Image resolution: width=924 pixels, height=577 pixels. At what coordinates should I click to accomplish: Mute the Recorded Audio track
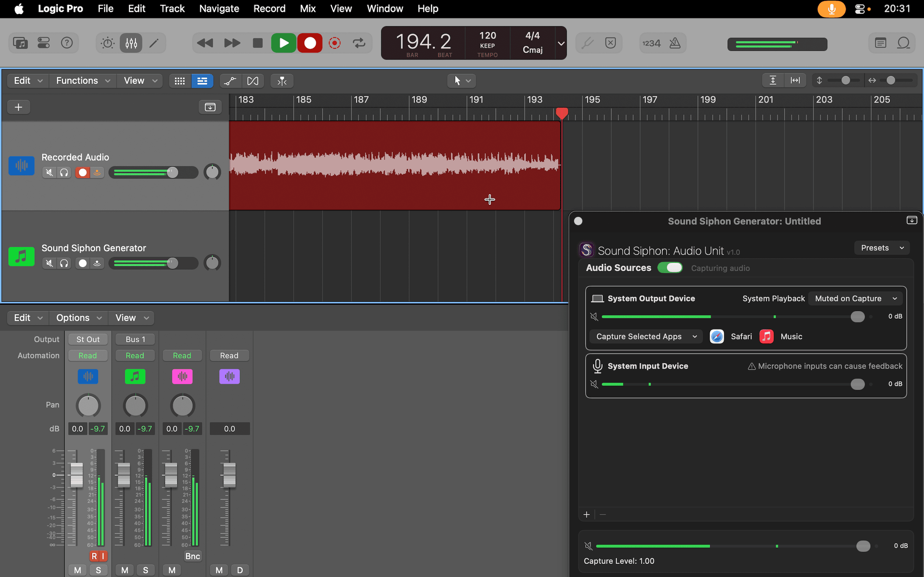click(x=49, y=172)
